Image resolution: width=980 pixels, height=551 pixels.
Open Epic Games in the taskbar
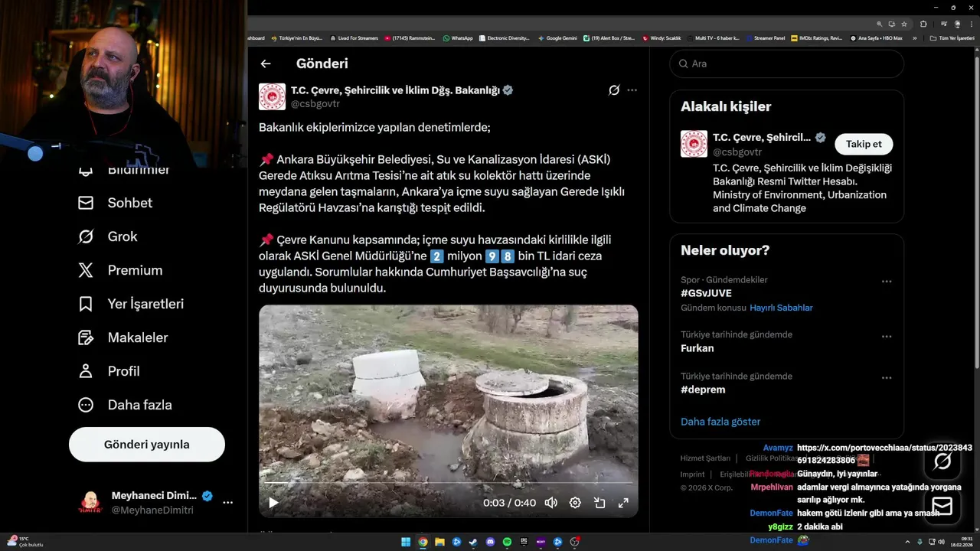(x=524, y=542)
